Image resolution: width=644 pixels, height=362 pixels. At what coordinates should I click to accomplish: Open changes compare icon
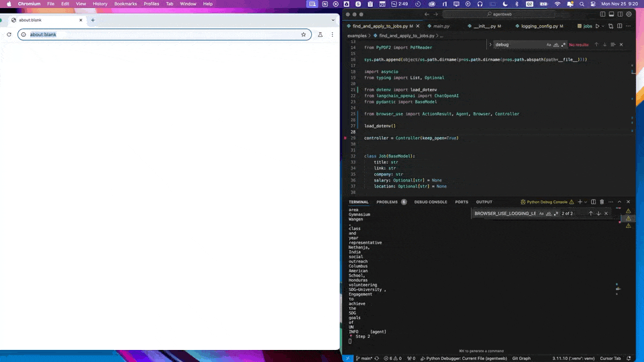[610, 26]
